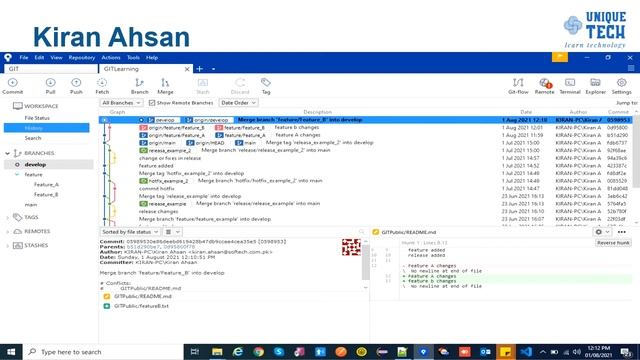Open the Git-flow tool
The height and width of the screenshot is (360, 640).
(518, 86)
